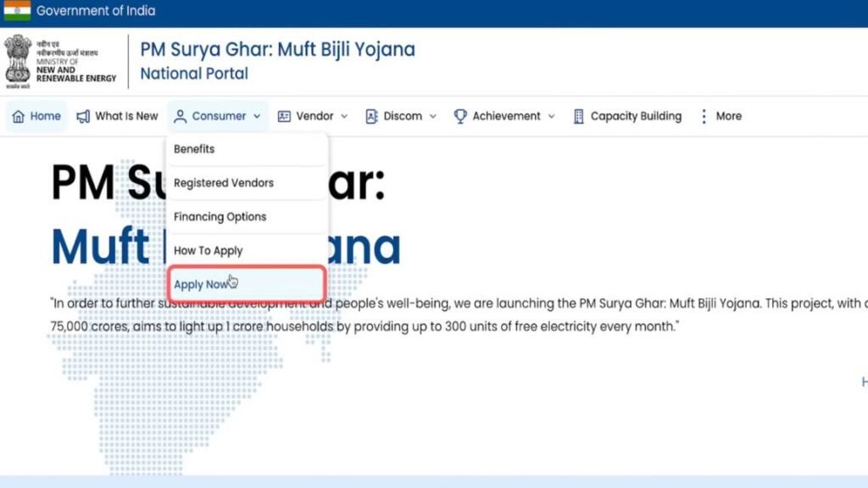This screenshot has width=868, height=488.
Task: Click the Capacity Building icon
Action: [578, 116]
